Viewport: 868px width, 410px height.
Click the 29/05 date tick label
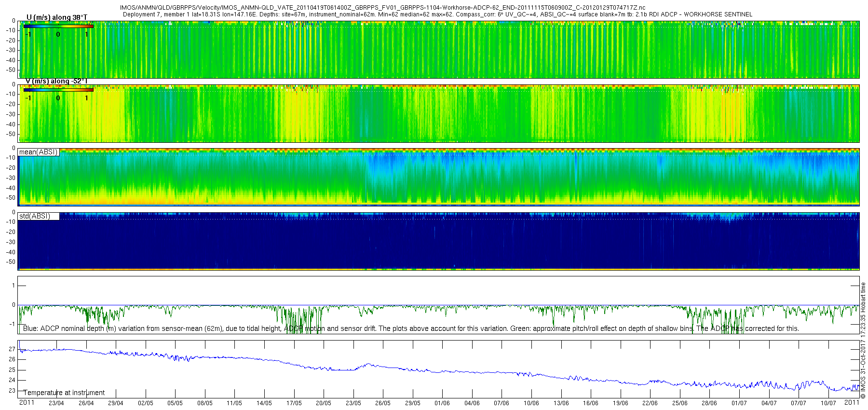pyautogui.click(x=412, y=403)
